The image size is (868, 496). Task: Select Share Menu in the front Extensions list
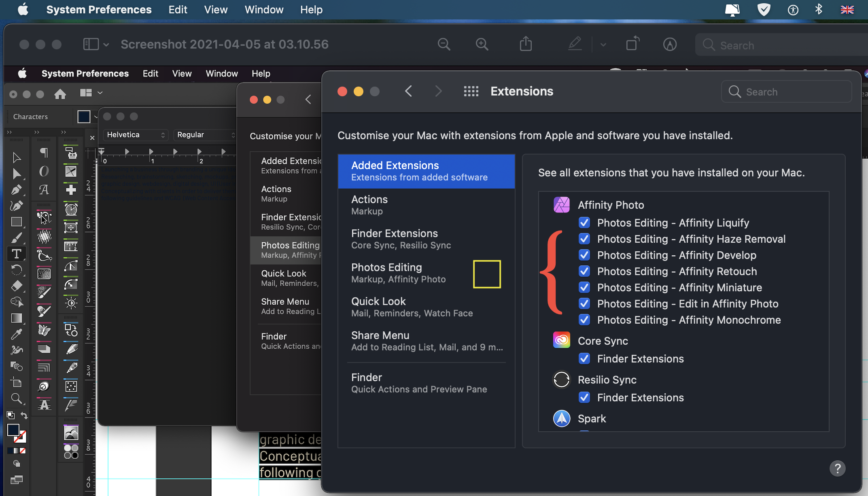pyautogui.click(x=426, y=341)
